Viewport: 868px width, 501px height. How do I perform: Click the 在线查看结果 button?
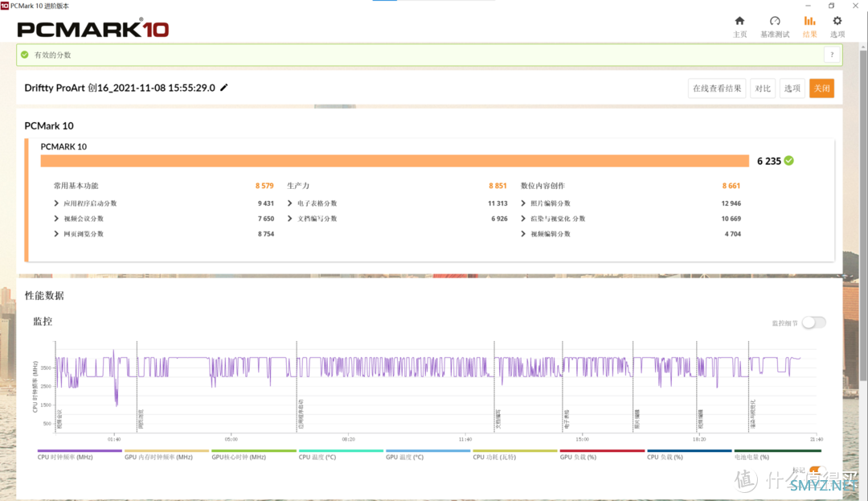tap(717, 88)
